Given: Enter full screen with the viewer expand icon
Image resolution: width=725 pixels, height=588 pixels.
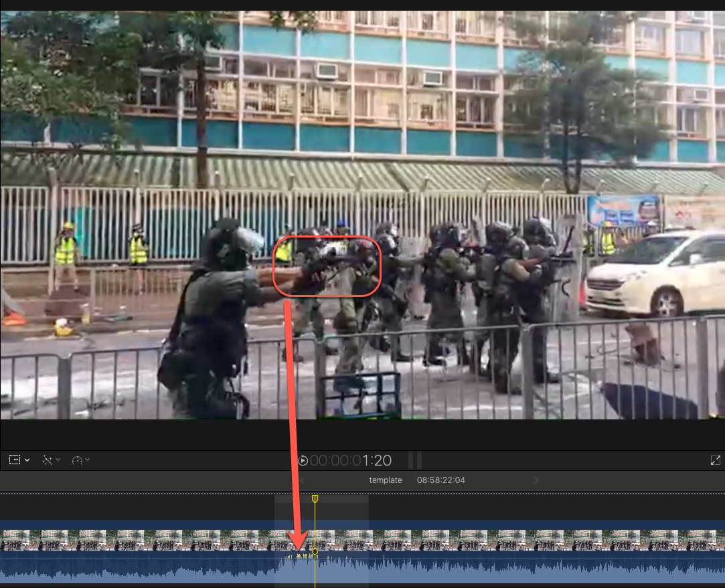Looking at the screenshot, I should pyautogui.click(x=715, y=460).
